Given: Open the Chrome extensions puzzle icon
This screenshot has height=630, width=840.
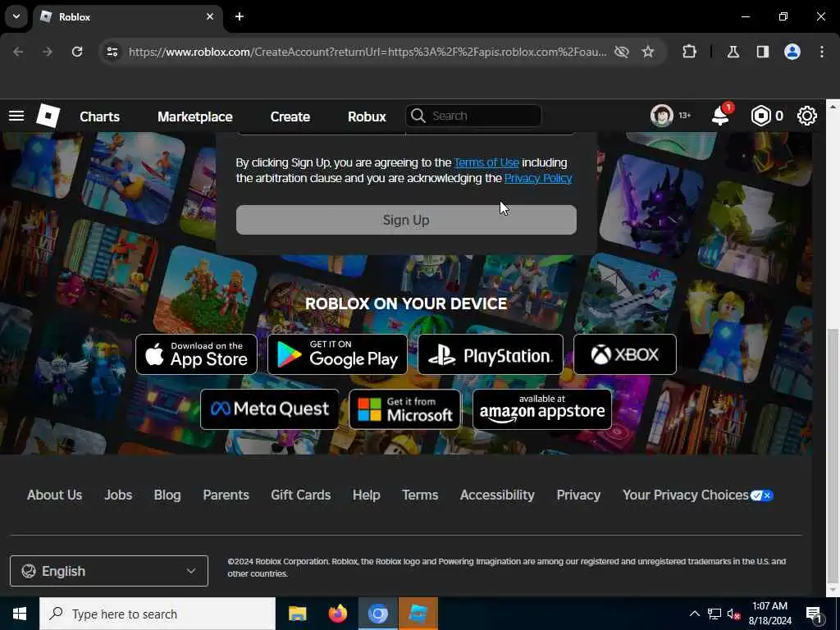Looking at the screenshot, I should 689,52.
